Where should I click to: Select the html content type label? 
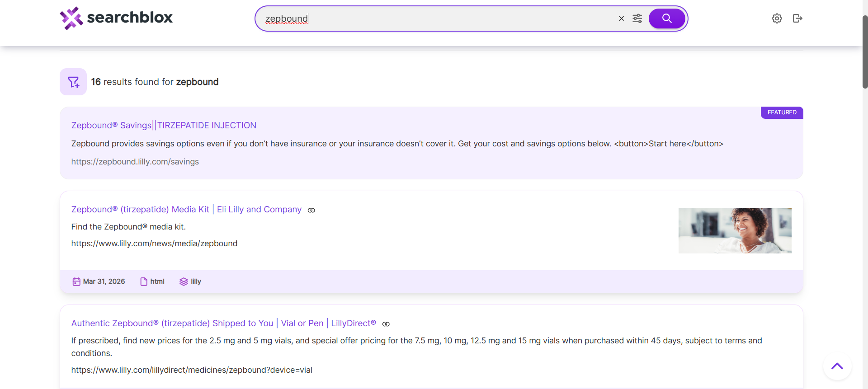pyautogui.click(x=157, y=281)
